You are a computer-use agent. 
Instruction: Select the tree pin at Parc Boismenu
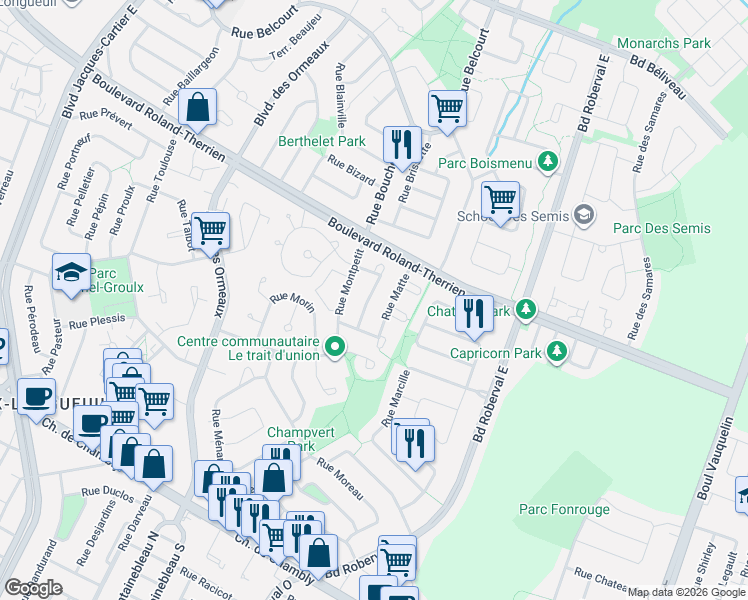(548, 162)
